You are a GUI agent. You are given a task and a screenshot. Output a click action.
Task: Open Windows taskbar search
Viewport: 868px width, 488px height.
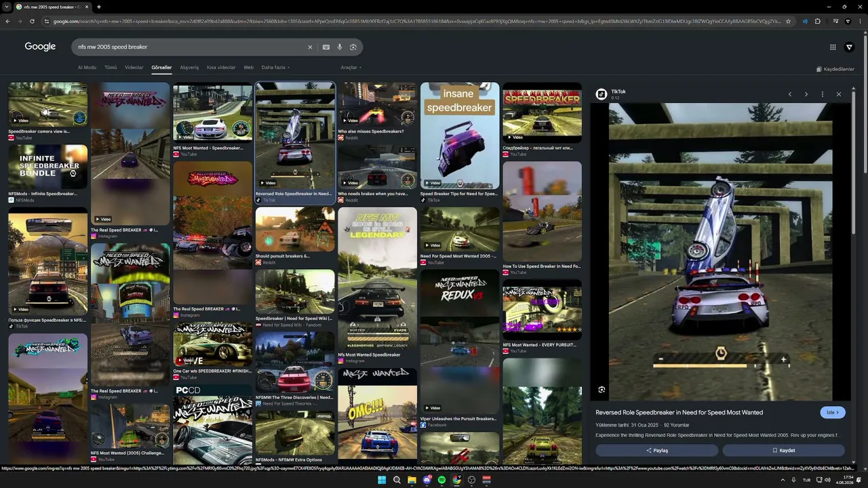[x=397, y=480]
